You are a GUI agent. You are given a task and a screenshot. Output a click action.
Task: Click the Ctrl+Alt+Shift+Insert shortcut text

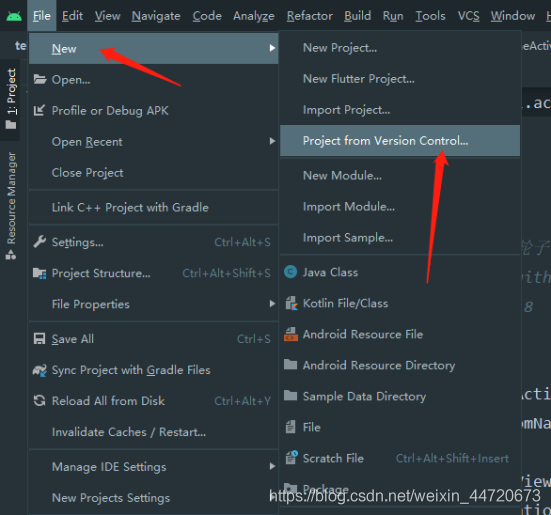coord(452,458)
